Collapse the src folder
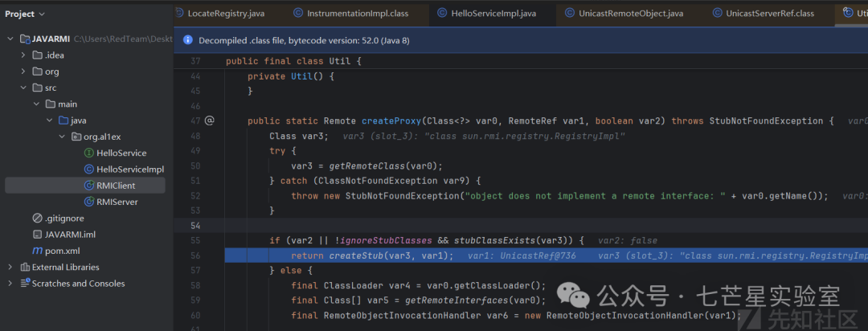This screenshot has height=331, width=868. [23, 88]
